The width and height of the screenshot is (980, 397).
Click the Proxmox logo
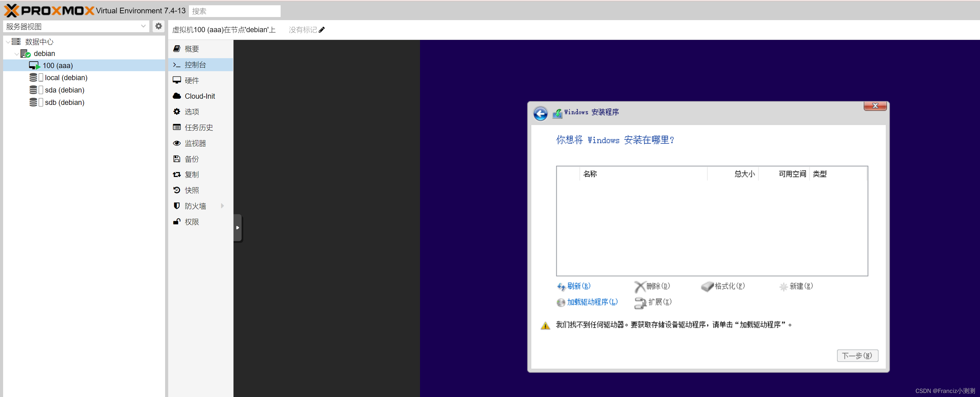coord(49,11)
